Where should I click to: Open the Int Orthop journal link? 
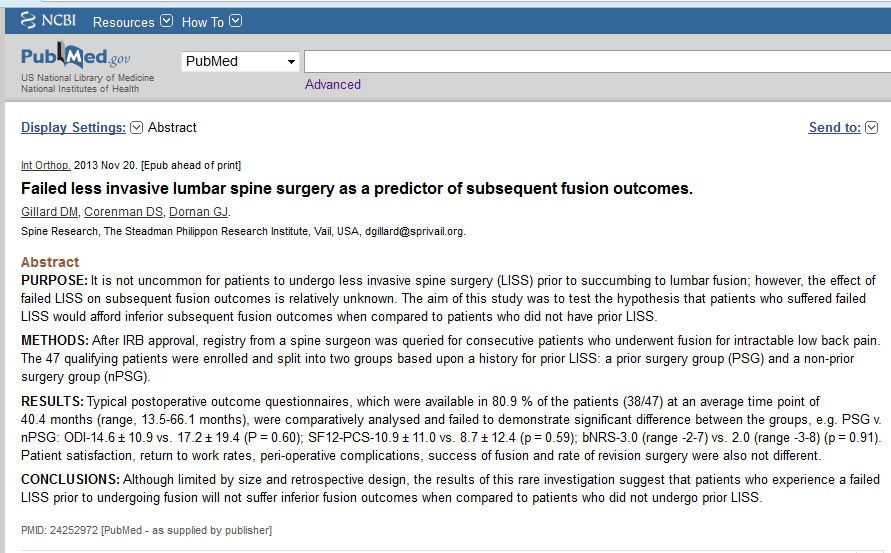pos(45,165)
